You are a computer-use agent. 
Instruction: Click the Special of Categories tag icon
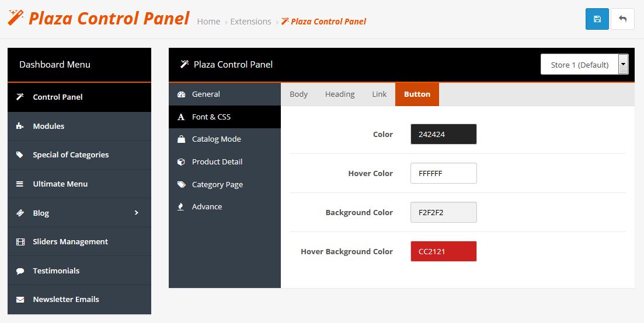point(20,155)
